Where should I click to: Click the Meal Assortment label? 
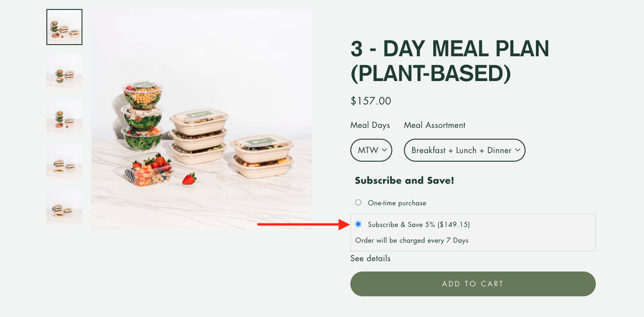click(435, 125)
